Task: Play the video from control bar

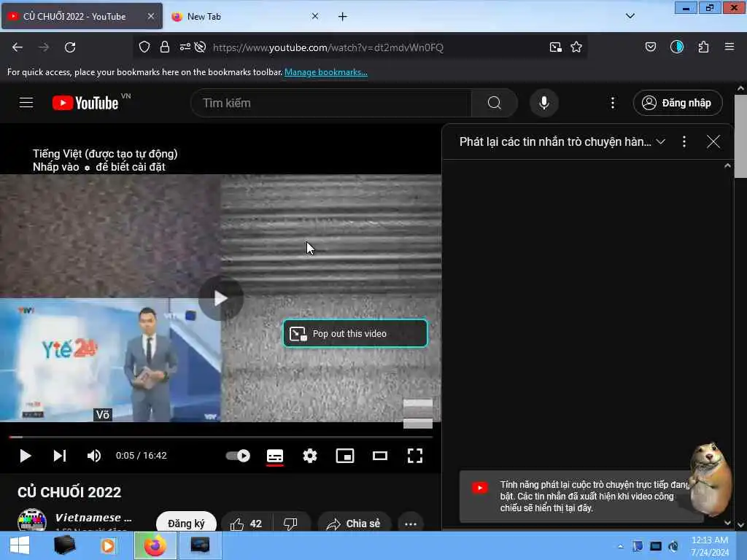Action: pyautogui.click(x=25, y=456)
